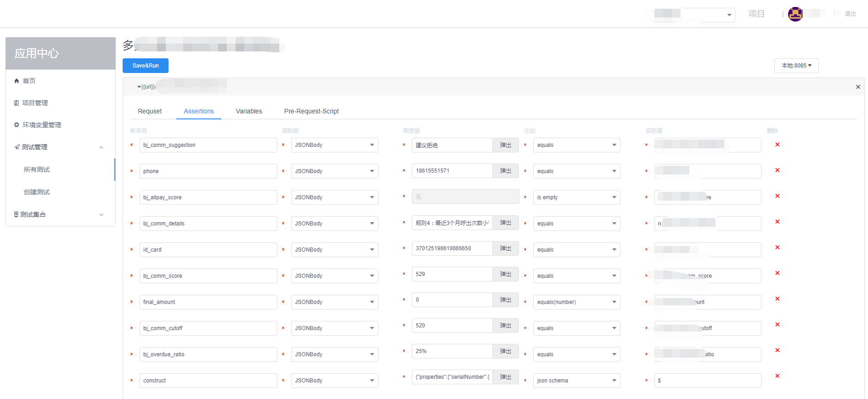Click the Save&Run button
The image size is (868, 399).
[146, 66]
